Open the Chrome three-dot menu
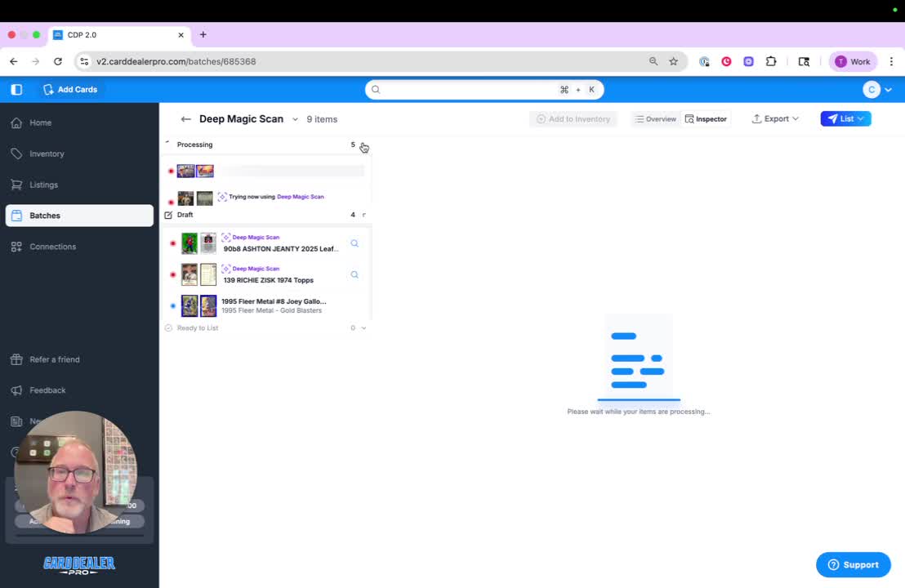905x588 pixels. [891, 62]
